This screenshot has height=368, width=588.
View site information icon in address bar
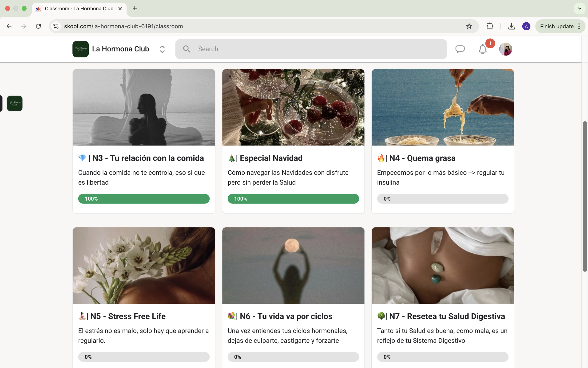pyautogui.click(x=56, y=26)
